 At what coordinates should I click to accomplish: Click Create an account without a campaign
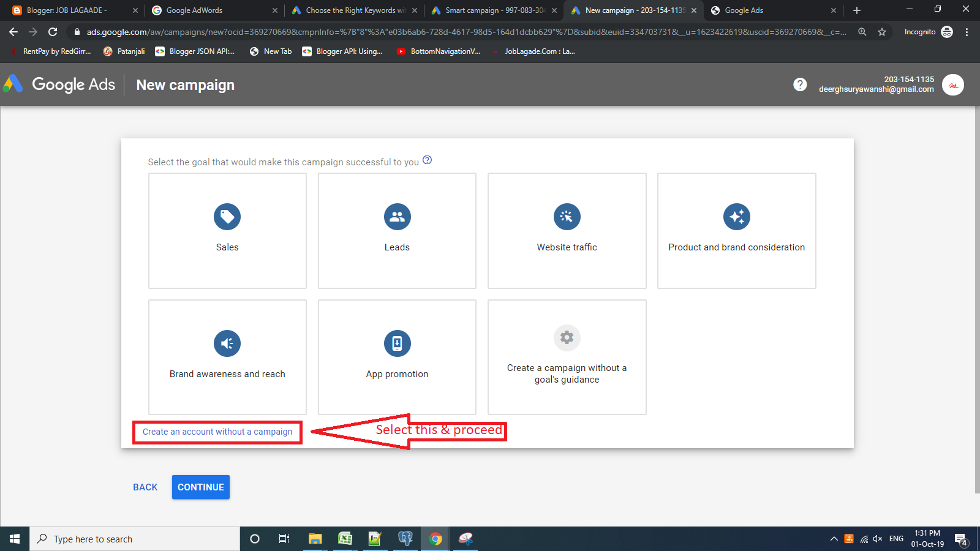pos(217,432)
